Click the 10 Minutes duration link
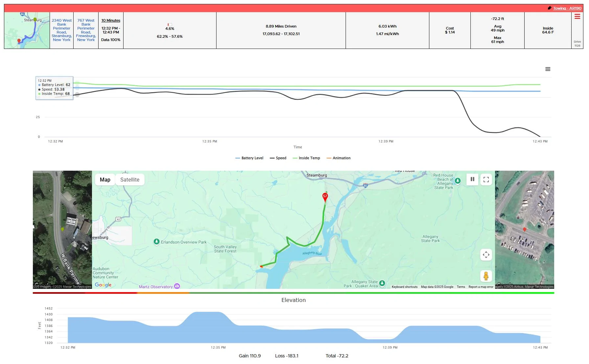Viewport: 589px width, 364px height. pos(111,20)
